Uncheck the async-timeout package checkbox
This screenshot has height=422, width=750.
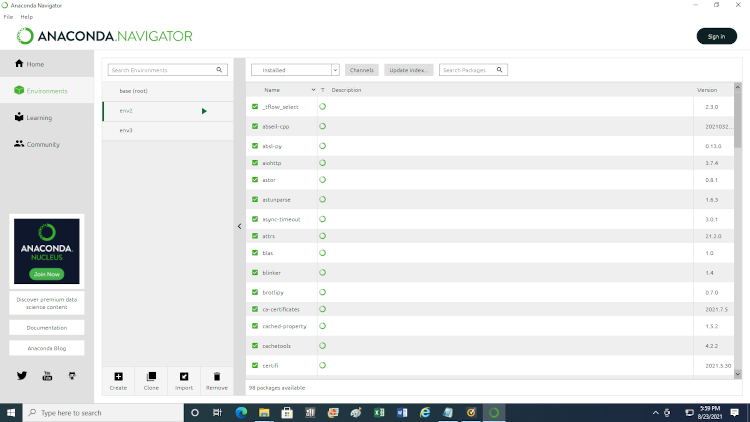click(x=255, y=219)
